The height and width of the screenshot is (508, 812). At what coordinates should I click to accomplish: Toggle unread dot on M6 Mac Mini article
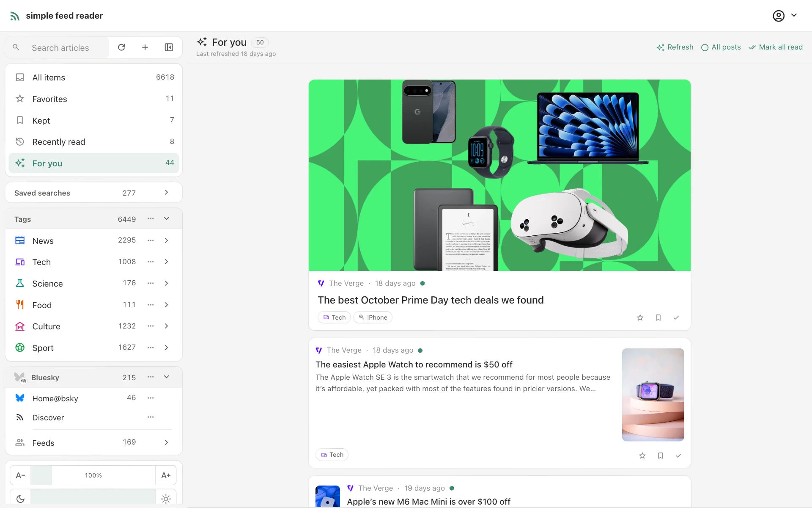tap(452, 488)
